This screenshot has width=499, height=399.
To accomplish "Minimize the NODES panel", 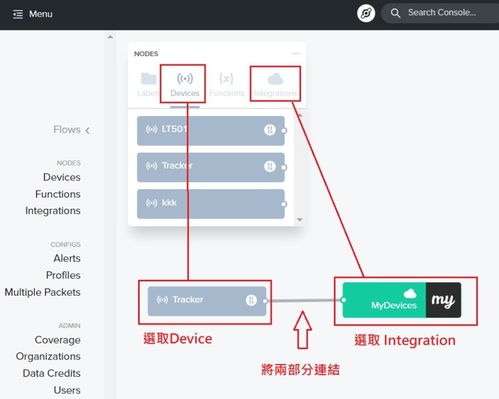I will (x=296, y=53).
